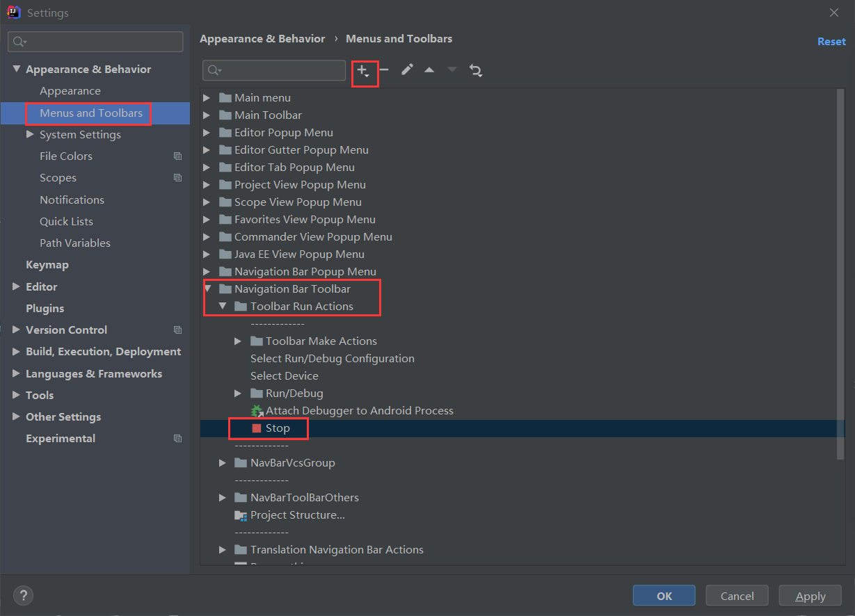Expand the Editor Popup Menu node
Screen dimensions: 855x616
click(x=207, y=132)
